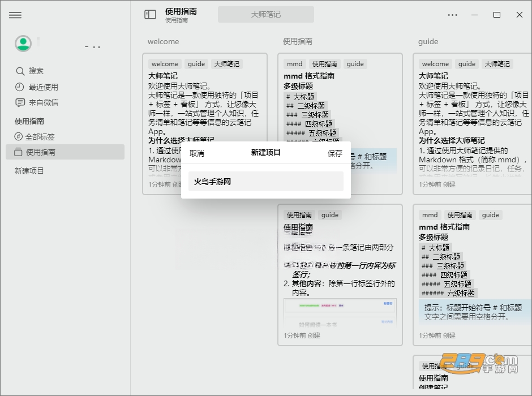Click 取消 in the new project dialog
This screenshot has height=396, width=532.
click(197, 153)
